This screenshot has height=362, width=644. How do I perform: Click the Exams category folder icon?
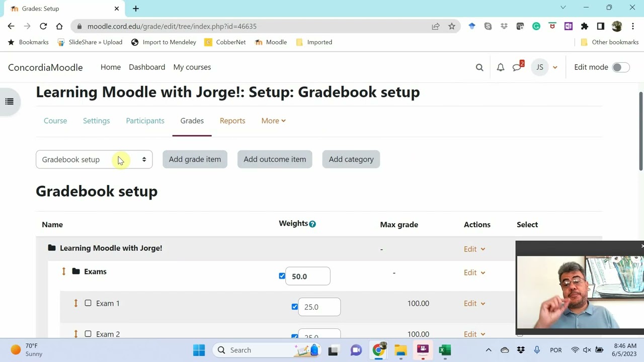(76, 271)
